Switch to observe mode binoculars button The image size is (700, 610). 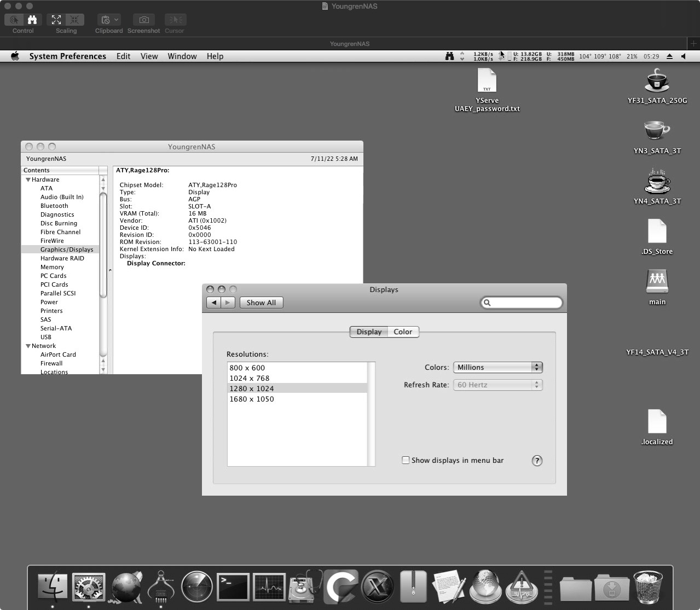[x=32, y=20]
